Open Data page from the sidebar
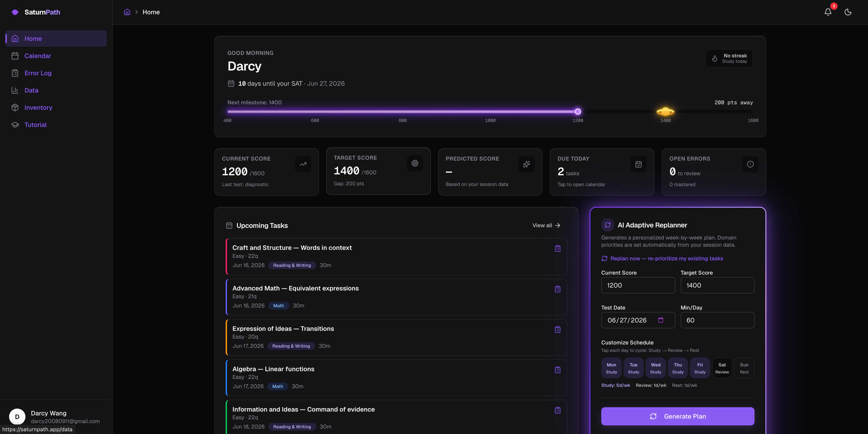This screenshot has height=434, width=868. [56, 90]
